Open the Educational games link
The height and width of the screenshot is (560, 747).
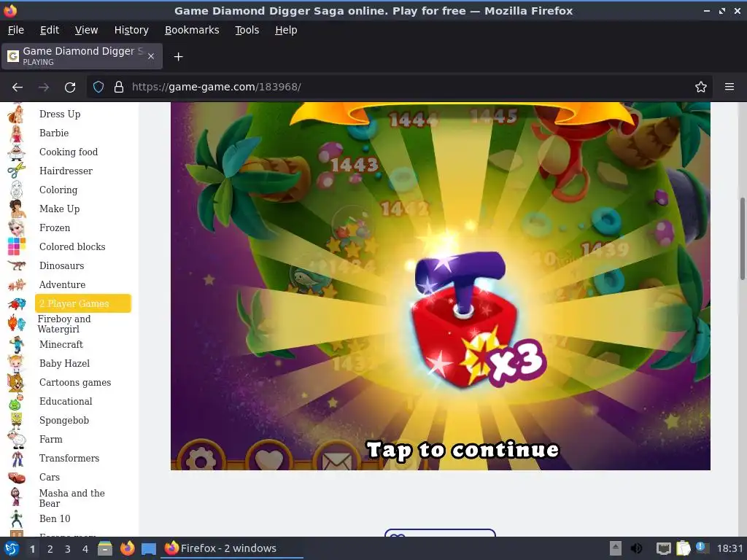66,402
